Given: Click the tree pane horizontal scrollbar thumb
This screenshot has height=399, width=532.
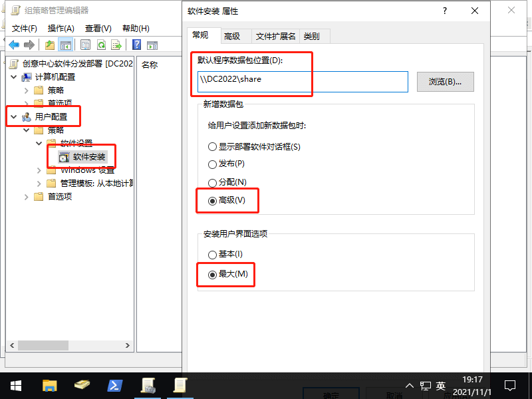Looking at the screenshot, I should point(43,345).
